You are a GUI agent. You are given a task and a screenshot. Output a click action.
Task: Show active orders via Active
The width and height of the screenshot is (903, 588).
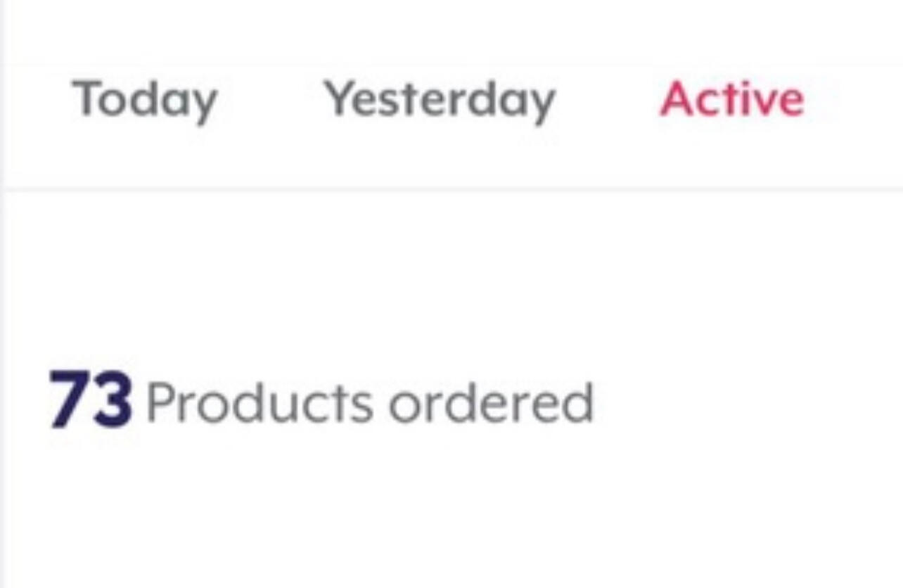coord(731,100)
